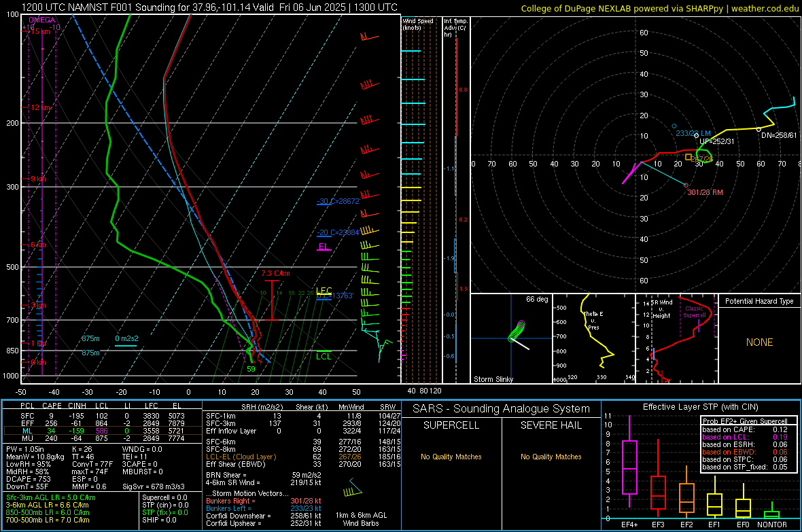This screenshot has height=532, width=802.
Task: Click the 'Corfidi Downshear =' line
Action: tap(264, 516)
